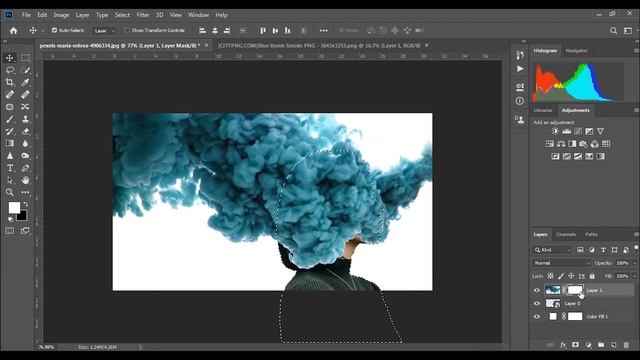Click the layer style fx icon
This screenshot has height=360, width=640.
(x=563, y=345)
